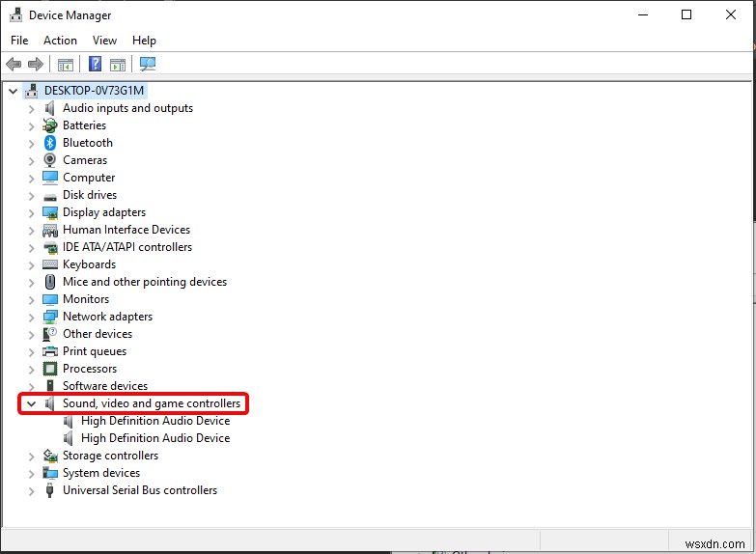
Task: Click the Back arrow toolbar icon
Action: 14,64
